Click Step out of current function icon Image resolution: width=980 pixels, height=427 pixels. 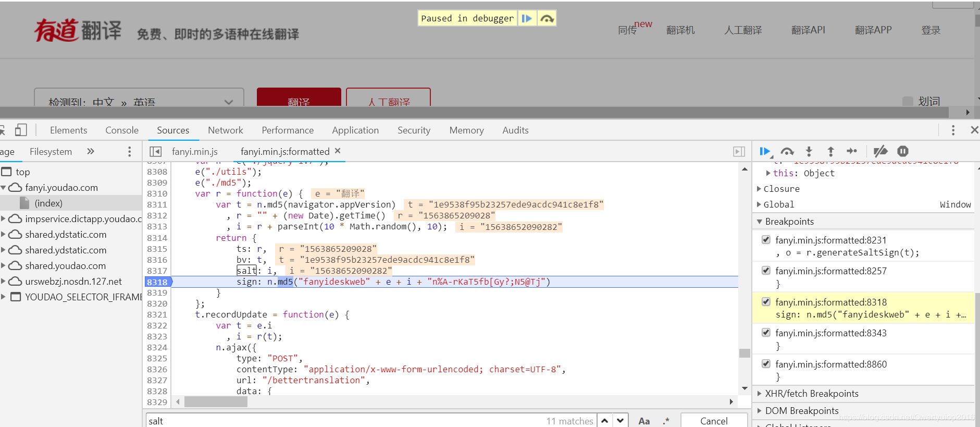click(830, 151)
